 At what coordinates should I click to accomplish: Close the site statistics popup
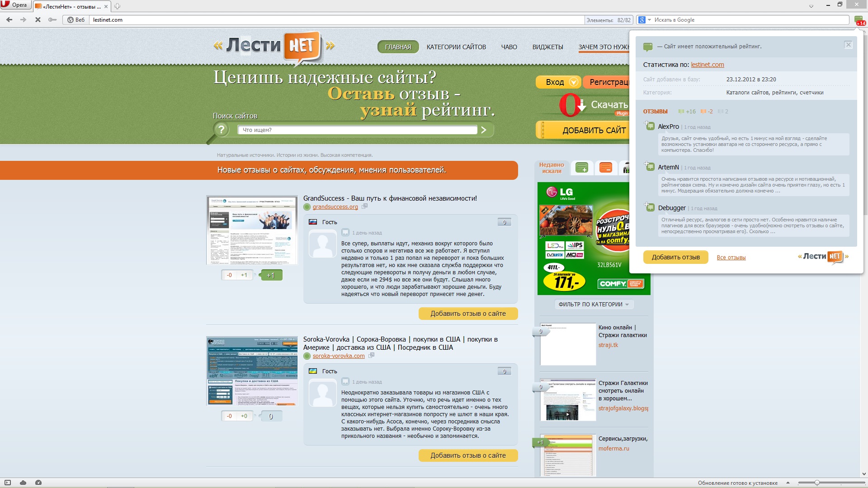848,45
